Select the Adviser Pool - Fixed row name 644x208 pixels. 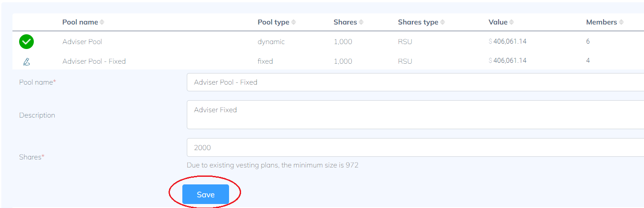point(94,61)
